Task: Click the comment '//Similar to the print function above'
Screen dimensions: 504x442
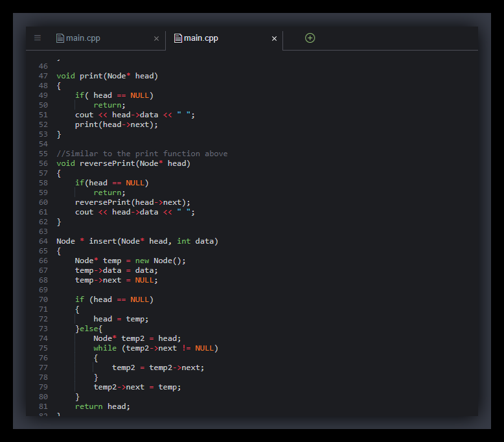Action: (x=142, y=154)
